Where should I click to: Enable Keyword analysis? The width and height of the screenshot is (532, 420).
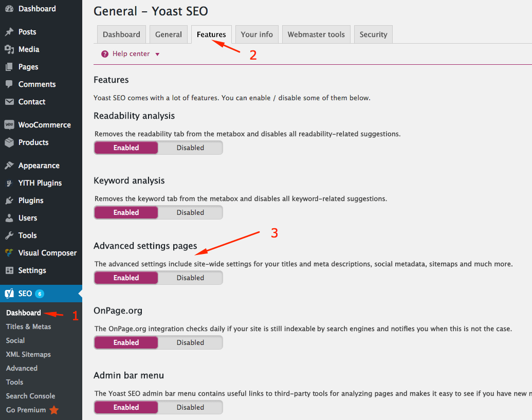[x=126, y=213]
